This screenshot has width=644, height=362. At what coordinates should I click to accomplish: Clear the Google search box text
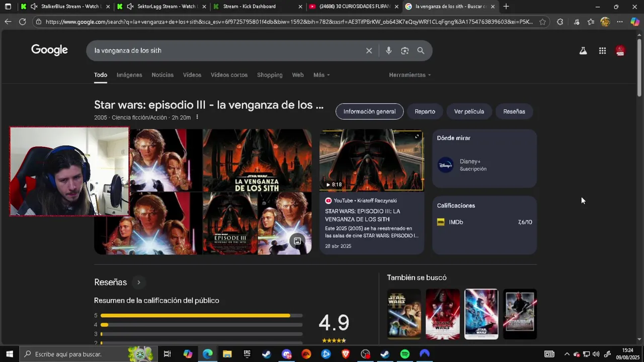pyautogui.click(x=369, y=51)
